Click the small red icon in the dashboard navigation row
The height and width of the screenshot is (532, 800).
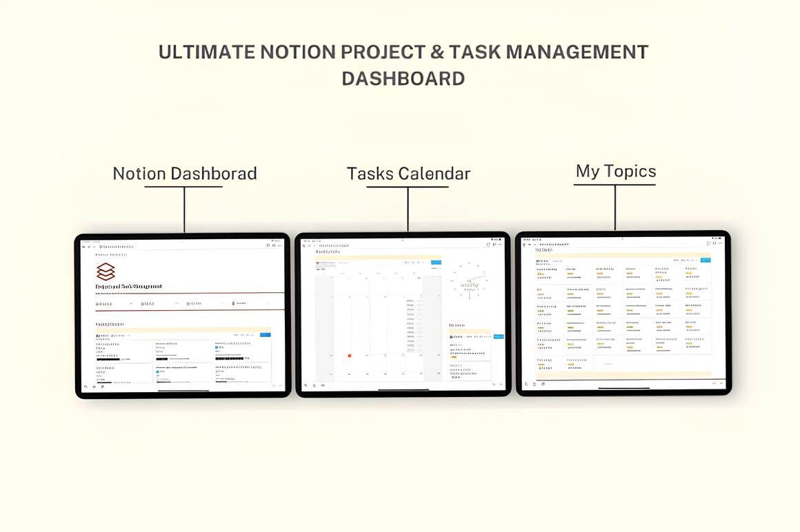[234, 303]
